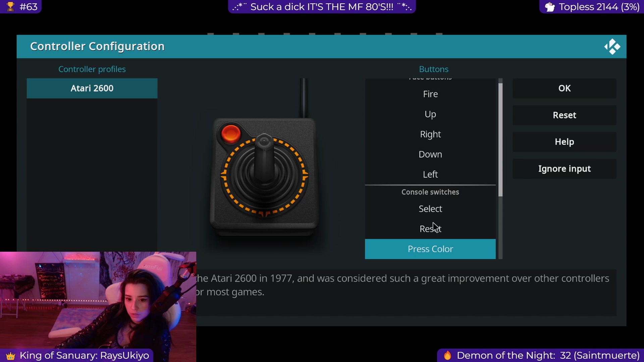The image size is (644, 362).
Task: Select the Atari 2600 controller profile
Action: [92, 88]
